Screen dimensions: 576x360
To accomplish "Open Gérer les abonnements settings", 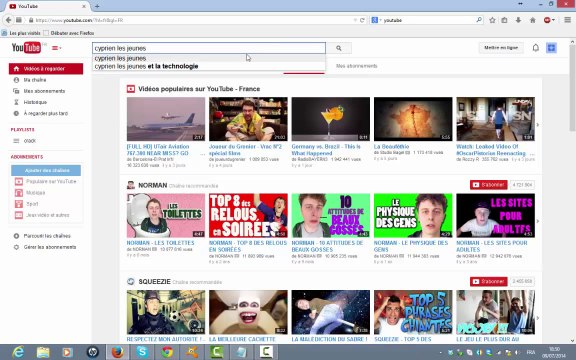I will point(50,247).
